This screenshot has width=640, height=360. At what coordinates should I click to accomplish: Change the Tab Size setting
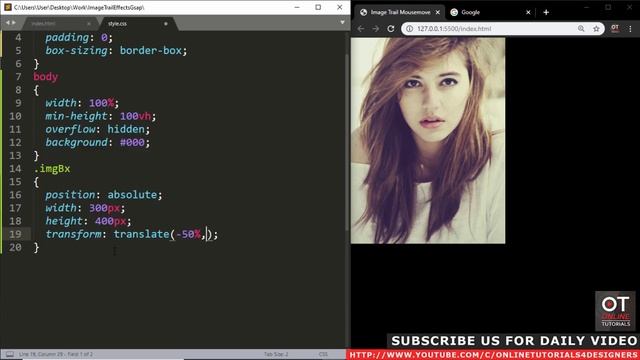pyautogui.click(x=276, y=354)
